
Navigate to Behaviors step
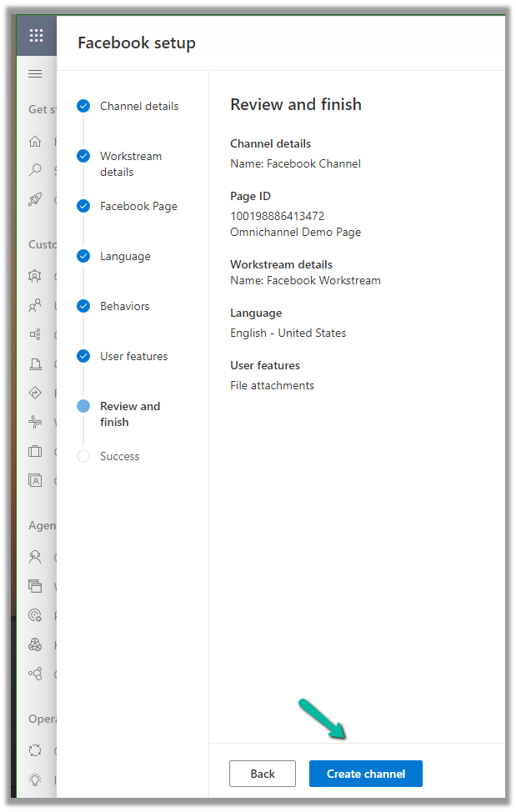click(x=124, y=306)
